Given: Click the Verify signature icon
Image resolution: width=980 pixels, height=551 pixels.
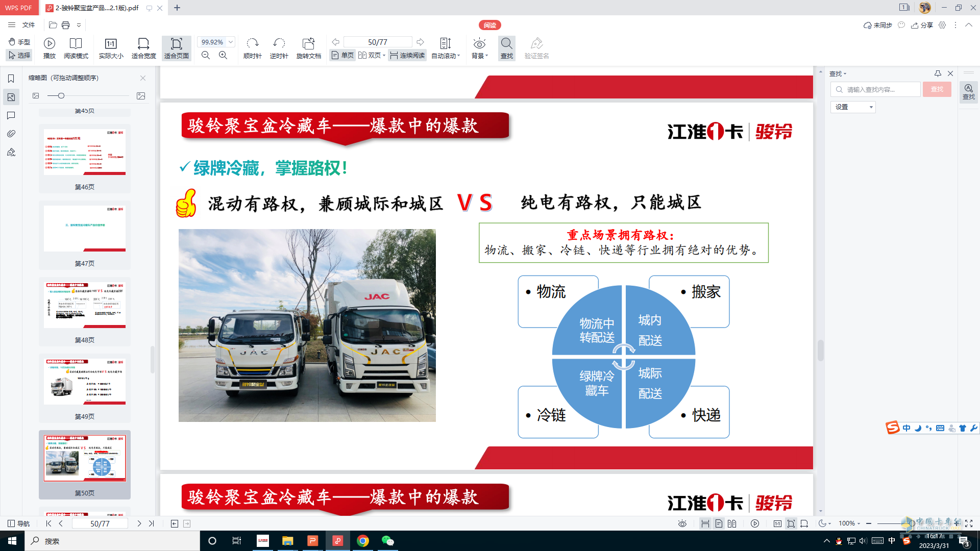Looking at the screenshot, I should [x=536, y=47].
